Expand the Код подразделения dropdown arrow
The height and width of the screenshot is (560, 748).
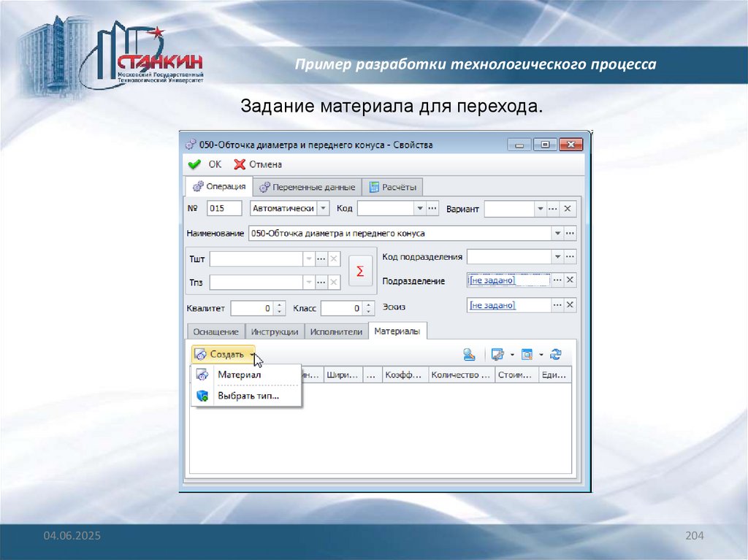(557, 256)
